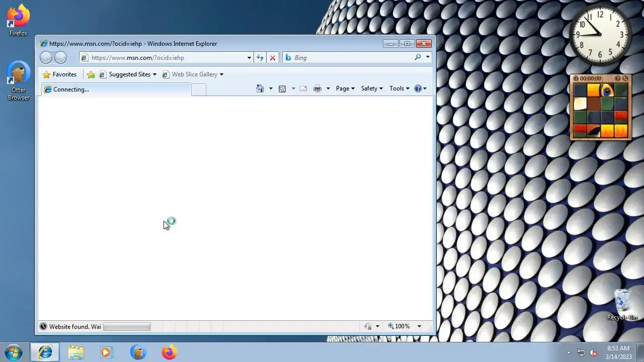Screen dimensions: 644x362
Task: Expand the zoom level dropdown arrow
Action: tap(419, 326)
